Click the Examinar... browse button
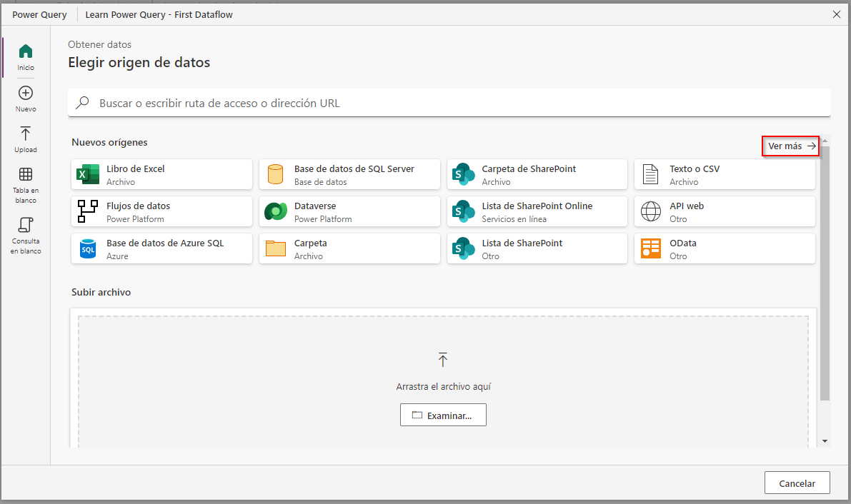This screenshot has height=504, width=851. pyautogui.click(x=444, y=415)
